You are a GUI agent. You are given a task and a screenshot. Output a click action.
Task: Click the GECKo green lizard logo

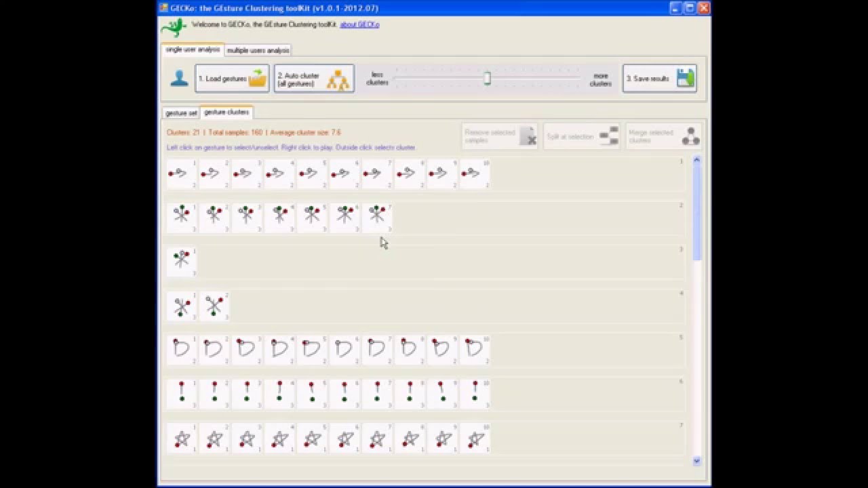174,26
